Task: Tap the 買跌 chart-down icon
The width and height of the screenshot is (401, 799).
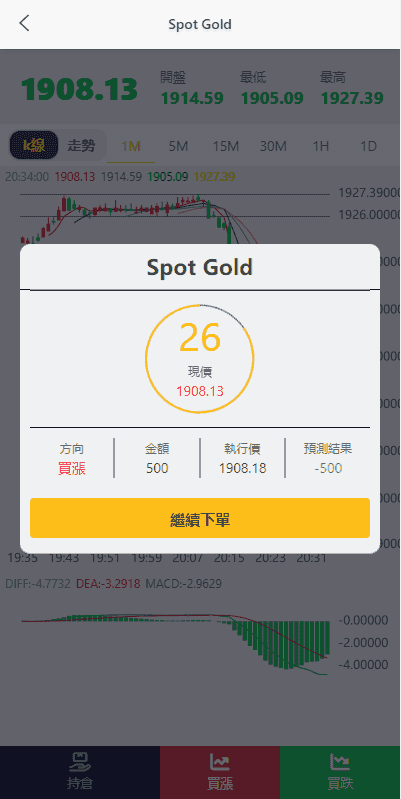Action: 340,762
